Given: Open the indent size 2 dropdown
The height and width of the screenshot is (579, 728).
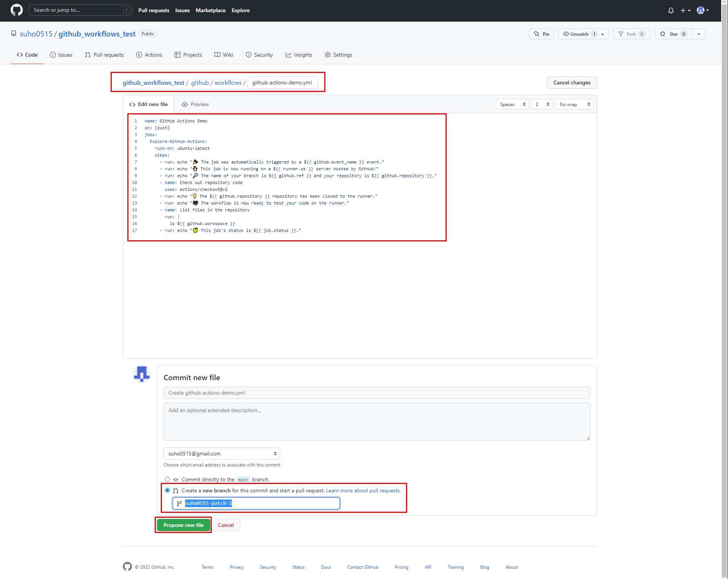Looking at the screenshot, I should (x=542, y=104).
